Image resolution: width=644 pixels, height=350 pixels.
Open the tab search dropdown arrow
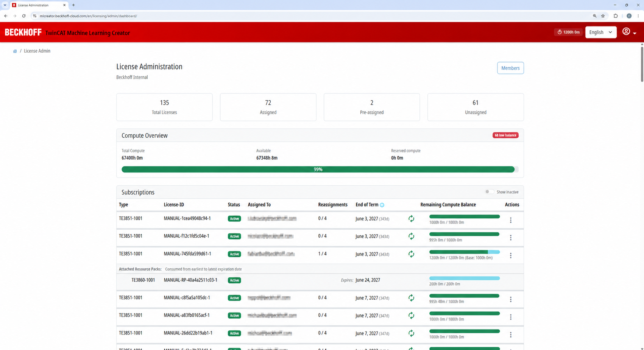point(5,5)
